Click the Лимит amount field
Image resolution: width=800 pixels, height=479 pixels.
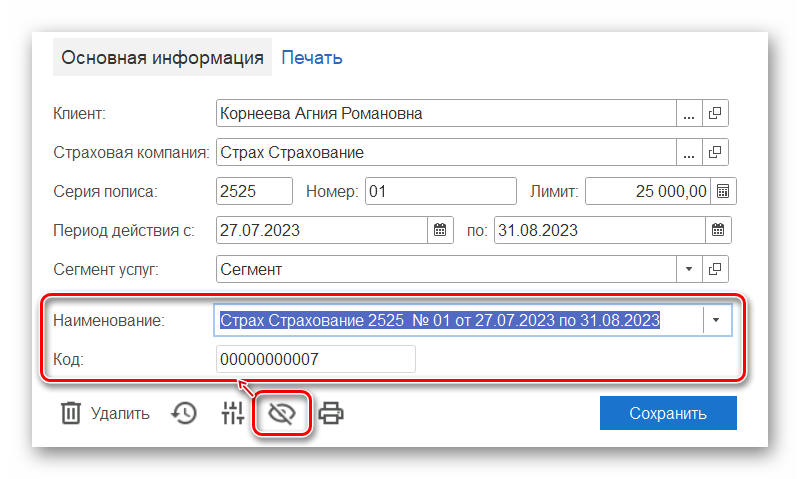pos(648,191)
